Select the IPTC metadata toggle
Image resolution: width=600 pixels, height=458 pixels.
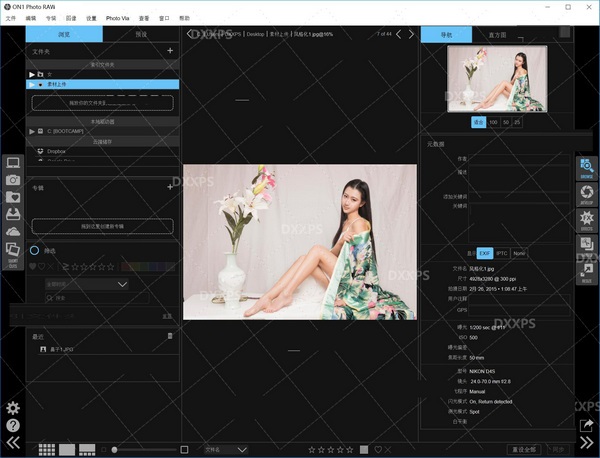[x=502, y=253]
